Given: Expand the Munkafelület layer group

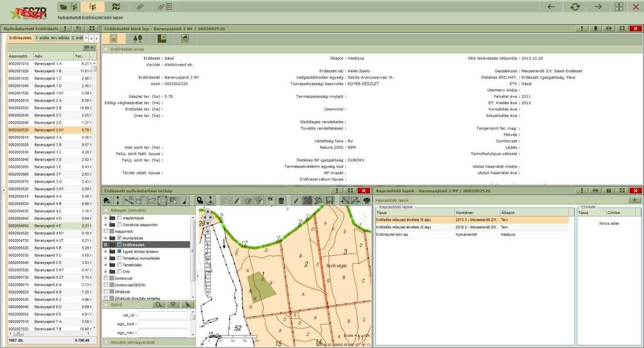Looking at the screenshot, I should (x=106, y=238).
